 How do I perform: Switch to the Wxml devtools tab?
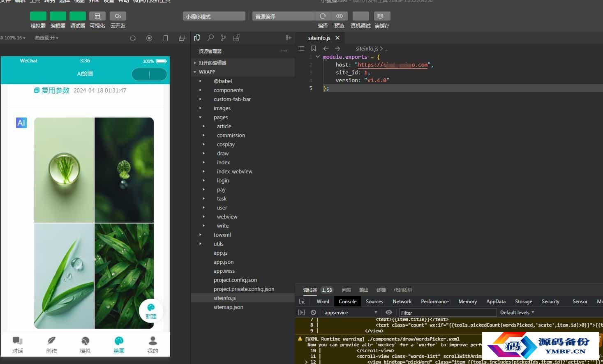click(x=323, y=302)
